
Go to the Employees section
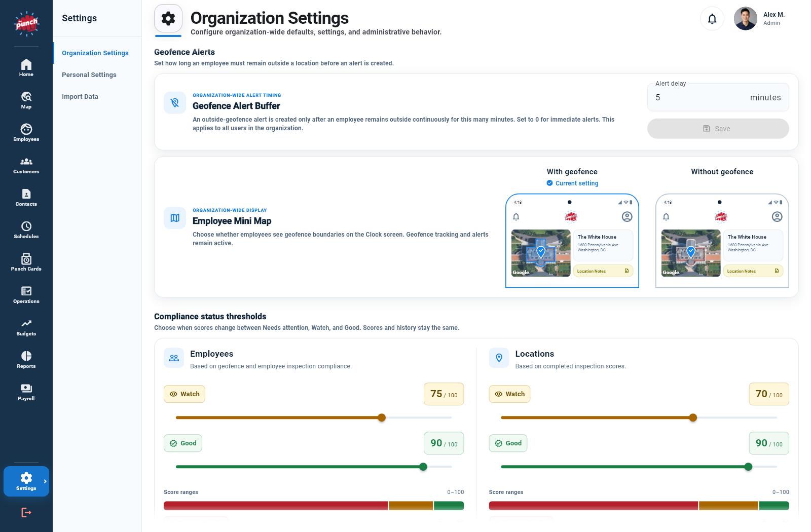click(26, 133)
